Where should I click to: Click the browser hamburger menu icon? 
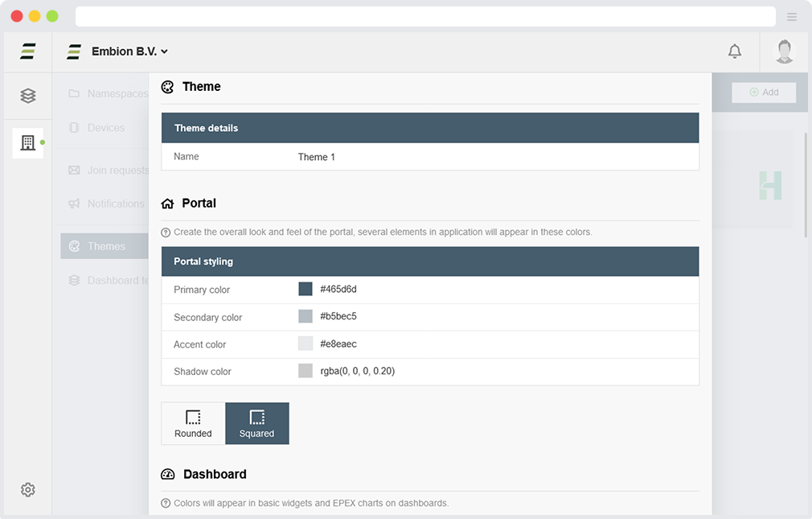tap(792, 17)
